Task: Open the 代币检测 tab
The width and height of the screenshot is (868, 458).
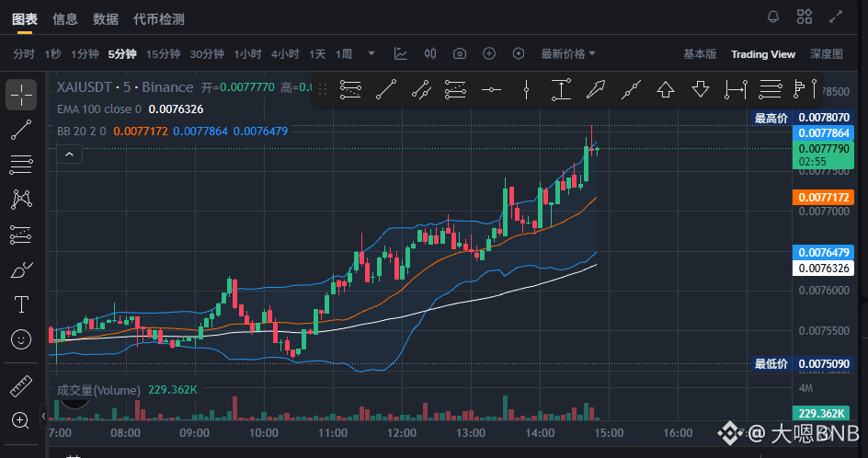Action: [x=159, y=19]
